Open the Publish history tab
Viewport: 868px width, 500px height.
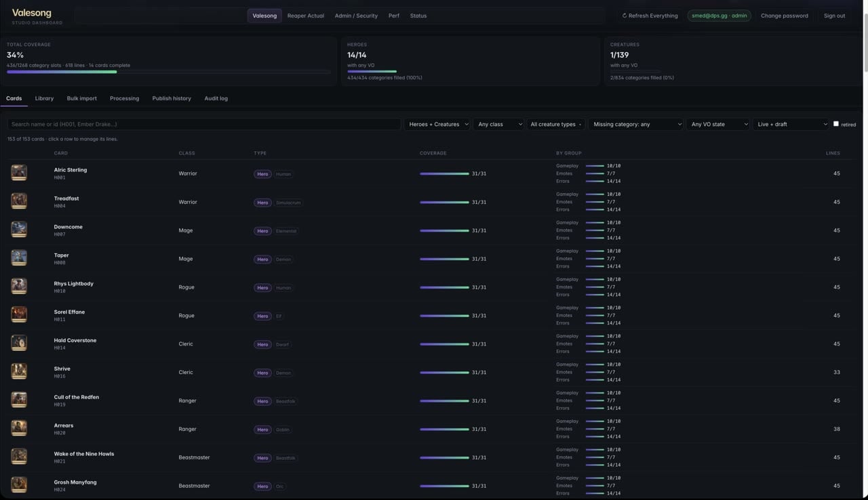tap(172, 98)
